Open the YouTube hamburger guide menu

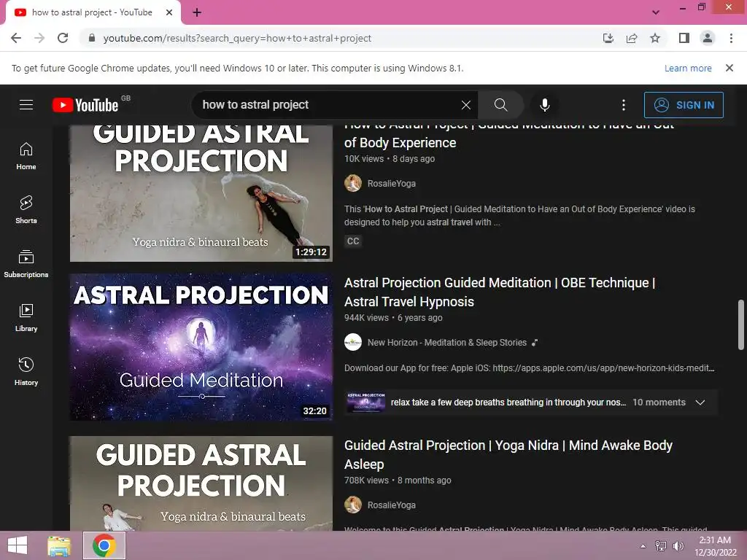(26, 105)
